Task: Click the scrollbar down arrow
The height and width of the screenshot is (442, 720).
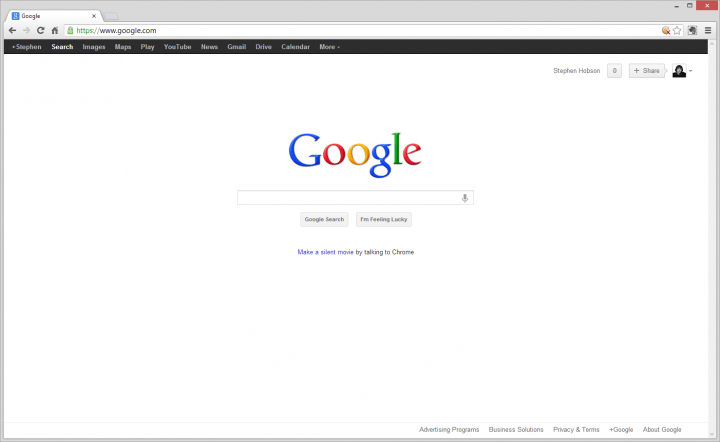Action: pos(712,434)
